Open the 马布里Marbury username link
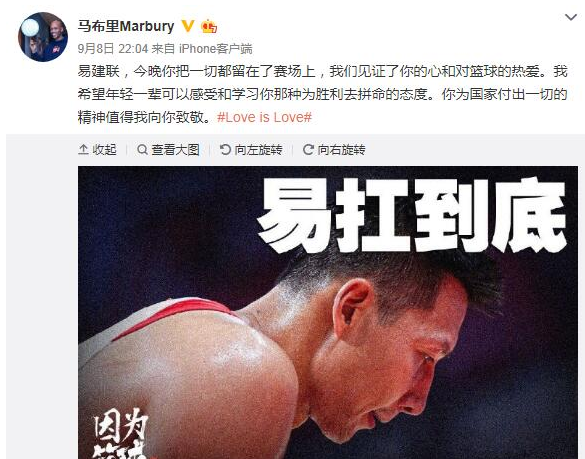This screenshot has height=459, width=585. pos(126,26)
